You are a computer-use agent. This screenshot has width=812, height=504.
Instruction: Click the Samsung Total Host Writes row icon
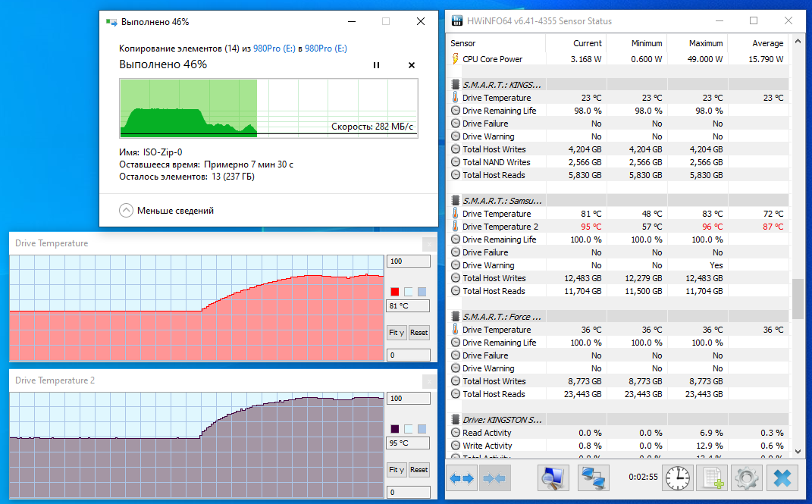click(x=456, y=278)
